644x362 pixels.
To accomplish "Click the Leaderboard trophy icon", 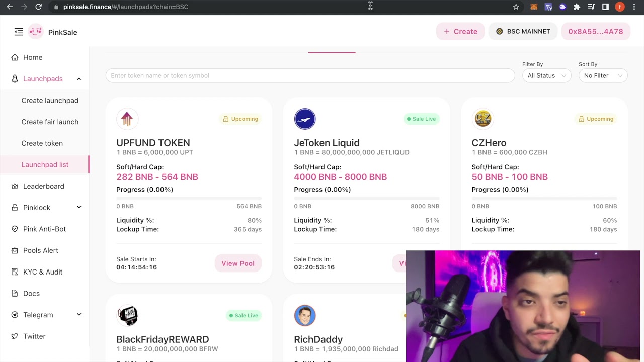I will 15,186.
